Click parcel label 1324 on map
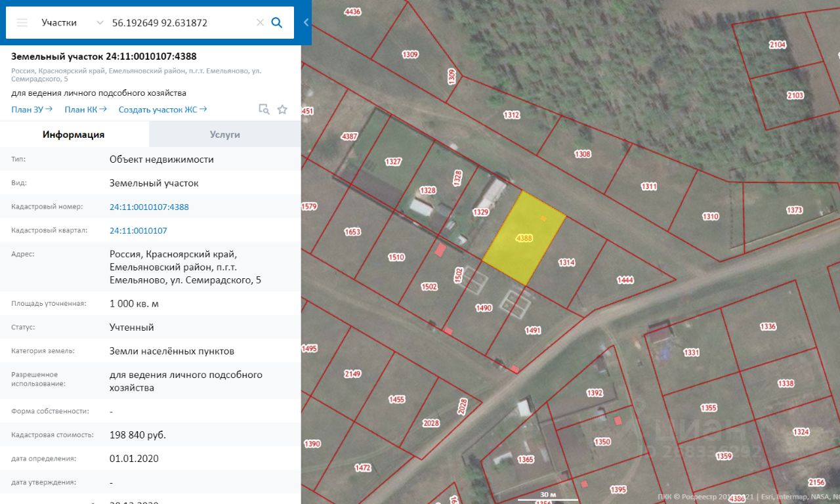840x504 pixels. click(x=801, y=432)
